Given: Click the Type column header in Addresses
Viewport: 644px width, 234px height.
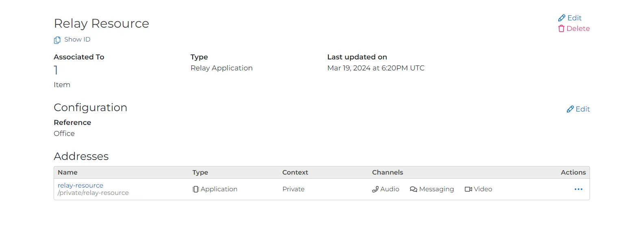Looking at the screenshot, I should pyautogui.click(x=200, y=173).
